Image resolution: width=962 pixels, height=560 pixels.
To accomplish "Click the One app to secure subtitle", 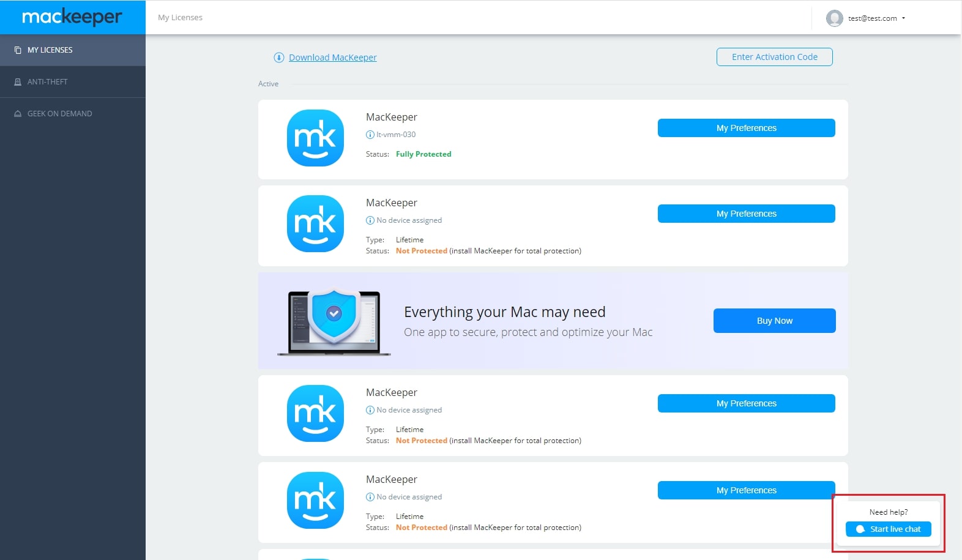I will tap(528, 332).
